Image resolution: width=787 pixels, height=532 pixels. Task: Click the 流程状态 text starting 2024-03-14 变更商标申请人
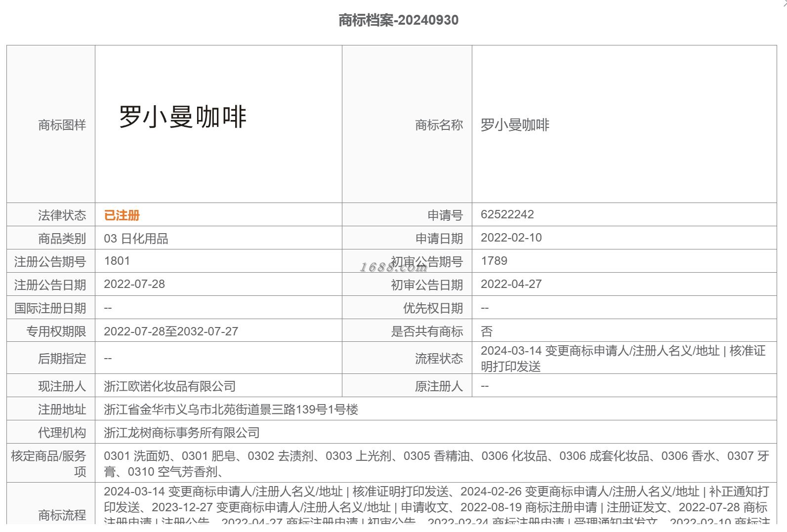click(623, 359)
